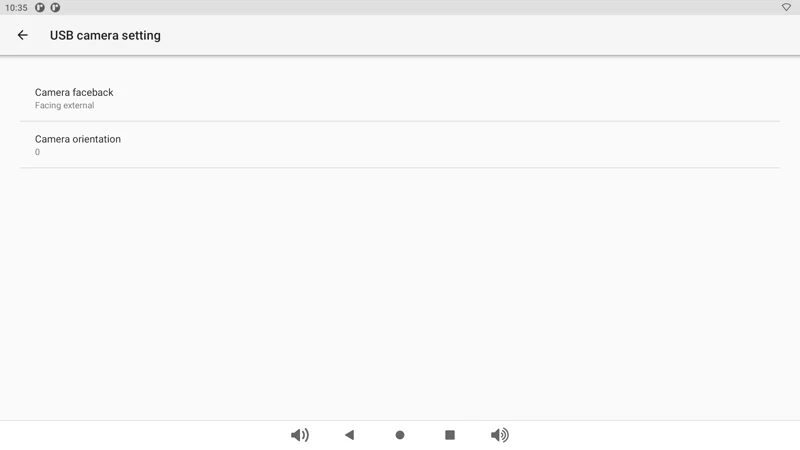
Task: Tap the navigation bar between home and recents
Action: (x=424, y=435)
